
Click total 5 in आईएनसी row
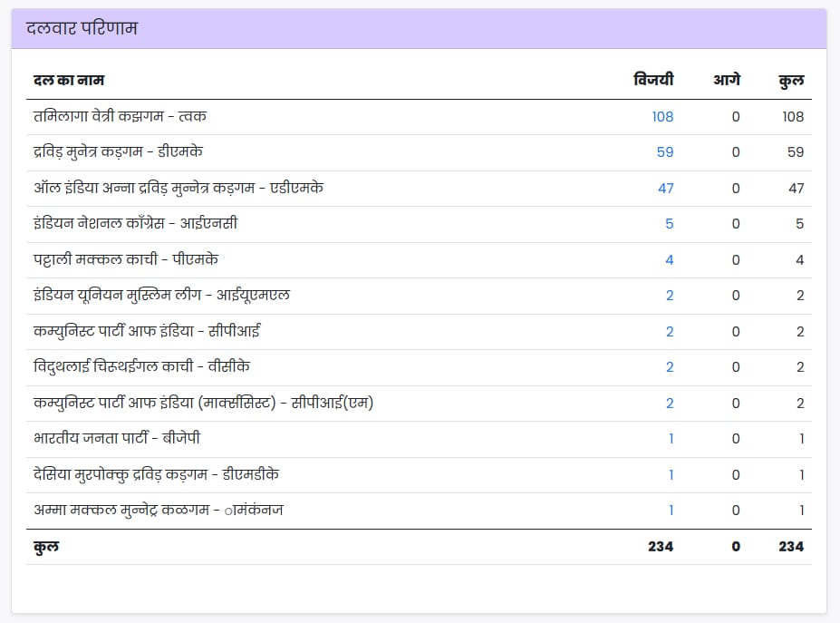800,224
